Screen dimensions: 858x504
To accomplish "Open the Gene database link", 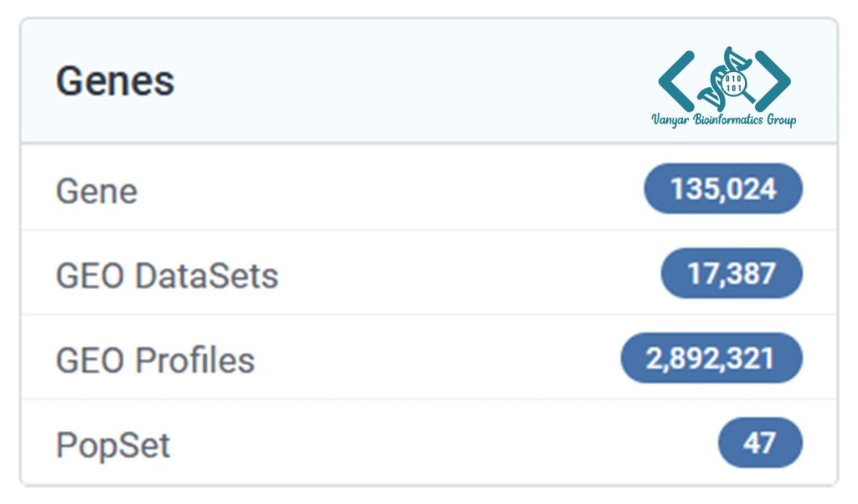I will [x=96, y=192].
